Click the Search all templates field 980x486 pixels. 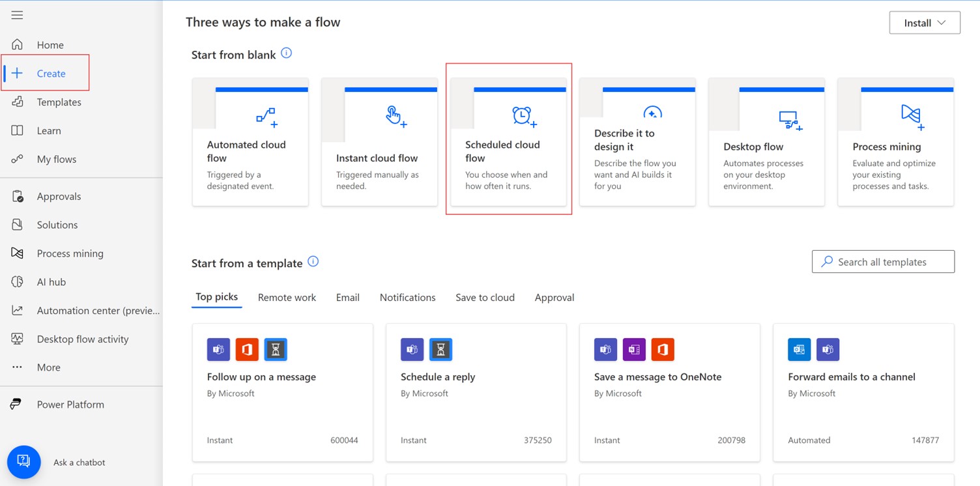click(883, 261)
